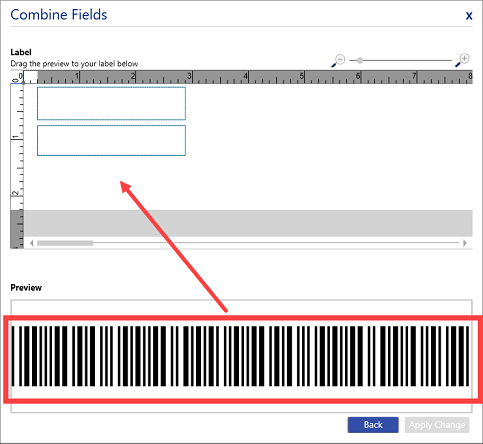This screenshot has height=444, width=483.
Task: Select the lower field box on the label
Action: [x=111, y=140]
